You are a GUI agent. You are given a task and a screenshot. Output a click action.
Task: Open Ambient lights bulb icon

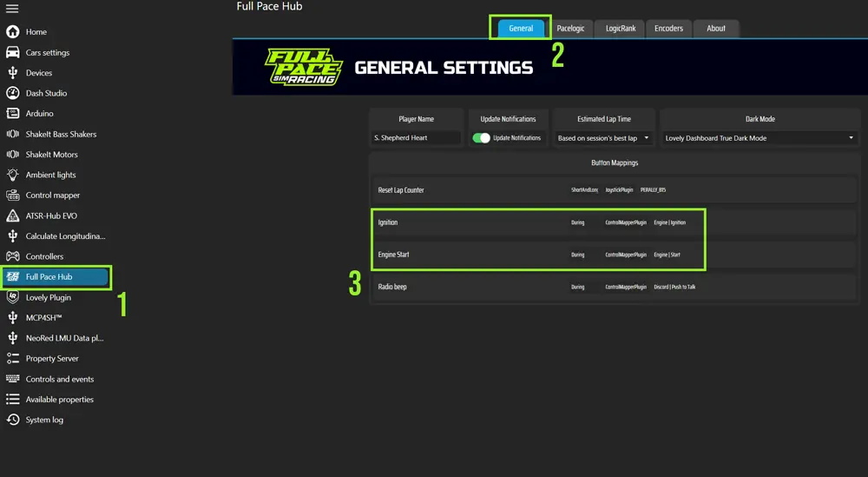tap(13, 175)
